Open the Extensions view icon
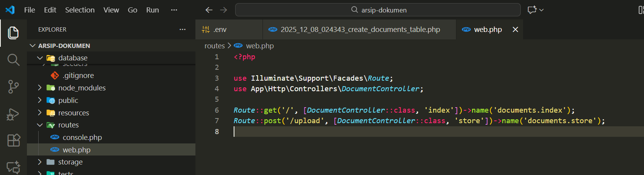The height and width of the screenshot is (175, 644). [13, 140]
